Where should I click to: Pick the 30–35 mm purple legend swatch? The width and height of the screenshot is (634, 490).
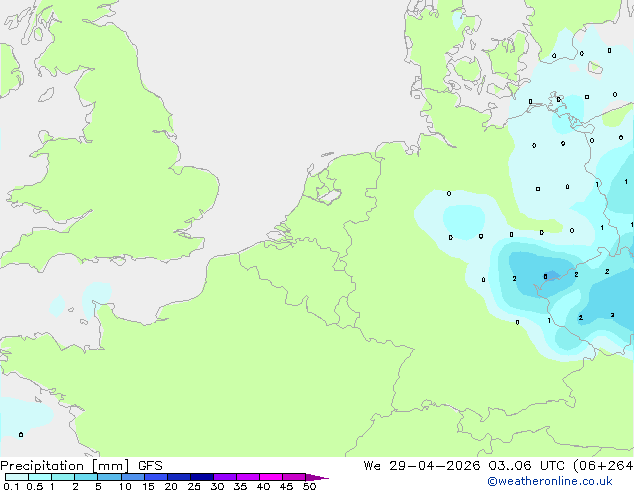(x=225, y=477)
